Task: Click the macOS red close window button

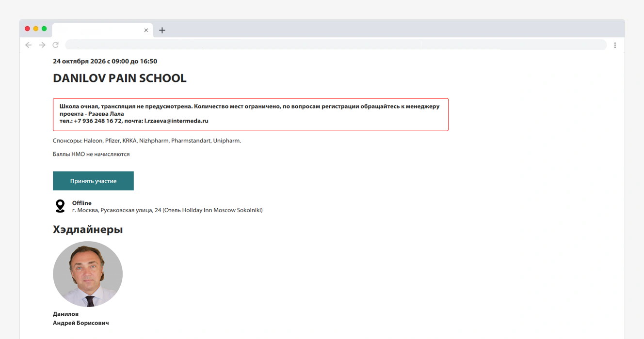Action: point(27,29)
